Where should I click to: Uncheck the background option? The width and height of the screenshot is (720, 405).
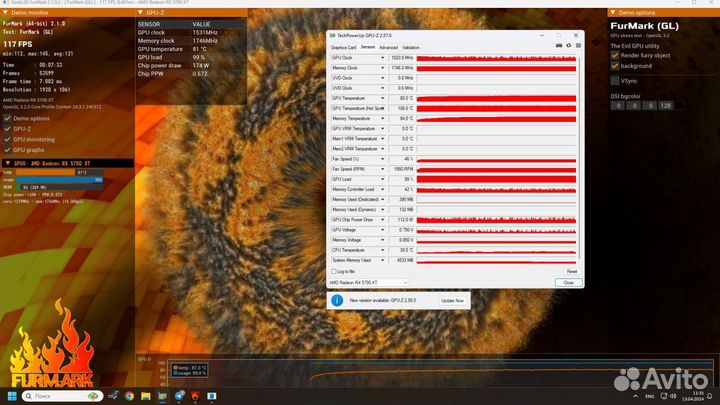pyautogui.click(x=615, y=66)
